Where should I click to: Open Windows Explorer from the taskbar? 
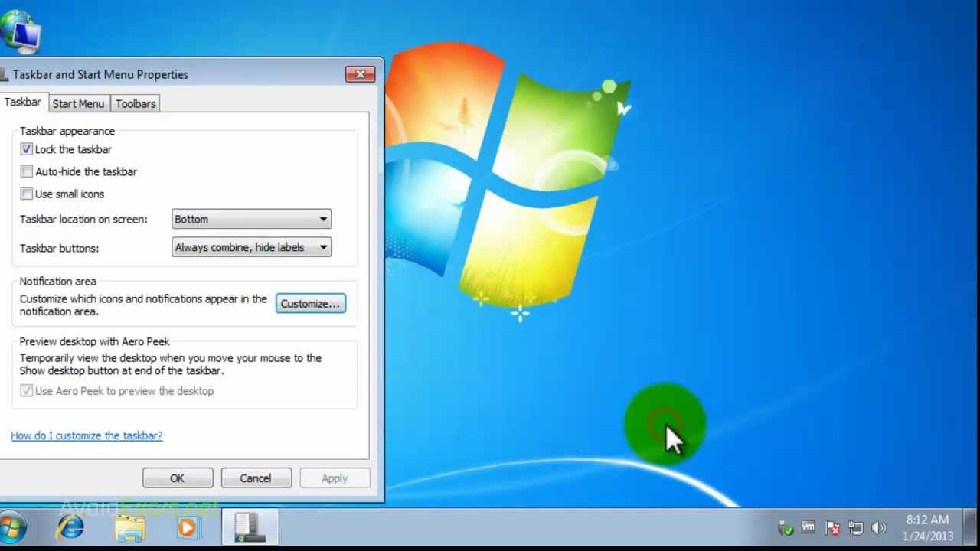click(129, 527)
